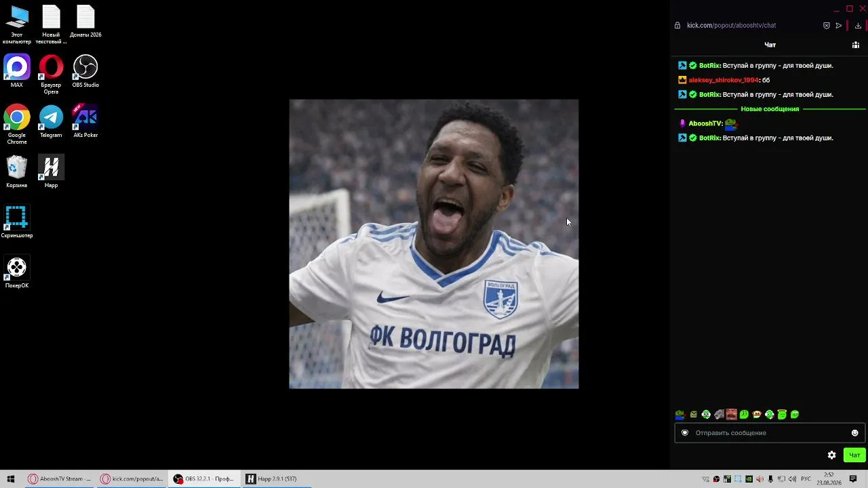This screenshot has width=868, height=488.
Task: Open chat settings gear
Action: coord(832,455)
